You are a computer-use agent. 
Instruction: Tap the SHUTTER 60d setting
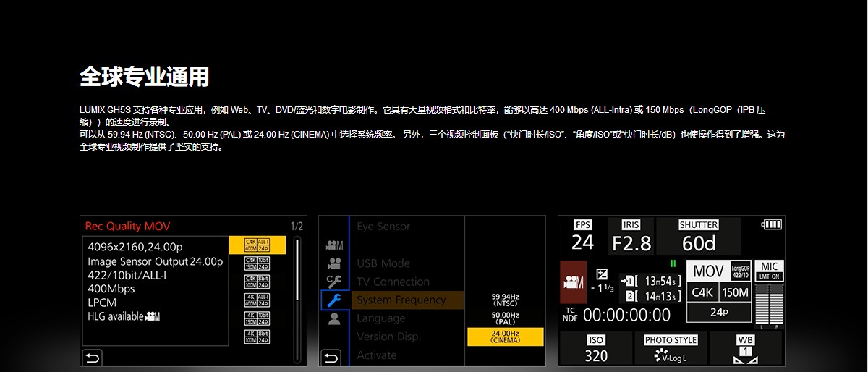(x=698, y=236)
